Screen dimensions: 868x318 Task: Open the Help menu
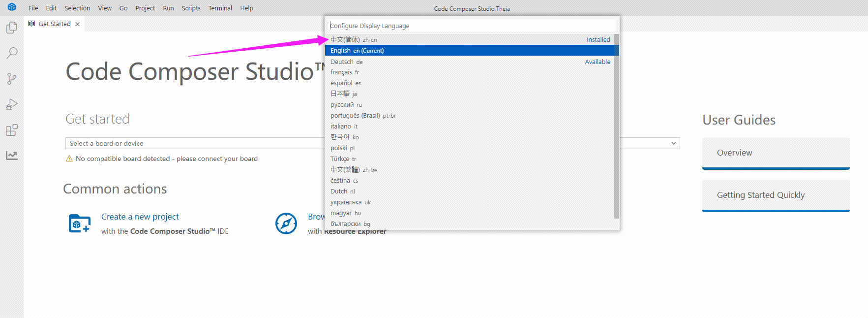(246, 8)
